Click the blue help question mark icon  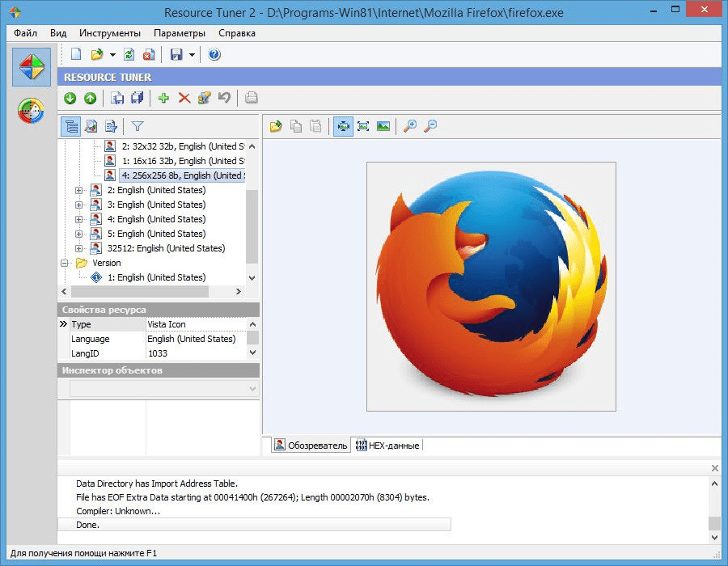214,55
